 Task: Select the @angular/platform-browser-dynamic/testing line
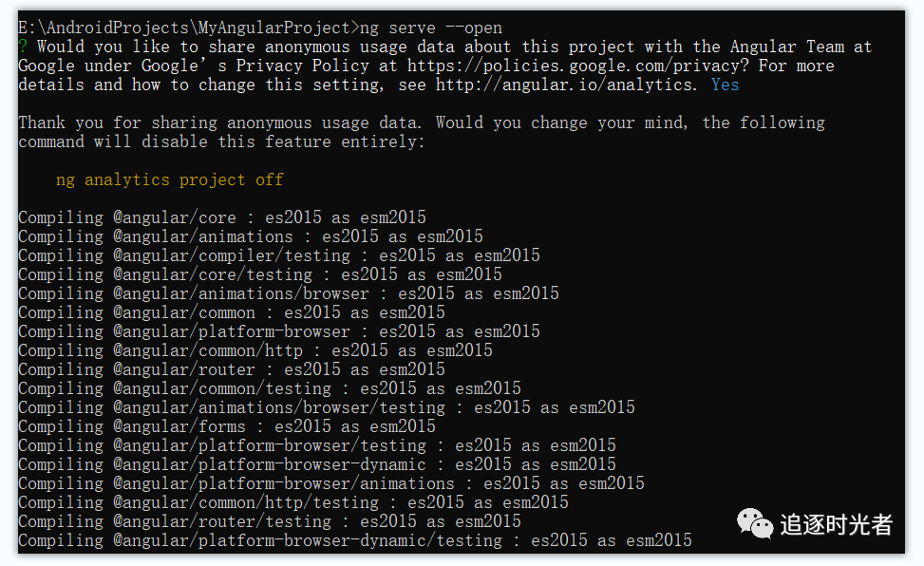click(x=355, y=540)
